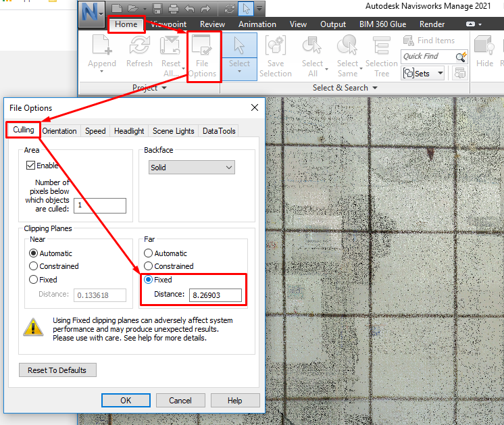Select Far Constrained radio button
The image size is (504, 425).
tap(148, 266)
